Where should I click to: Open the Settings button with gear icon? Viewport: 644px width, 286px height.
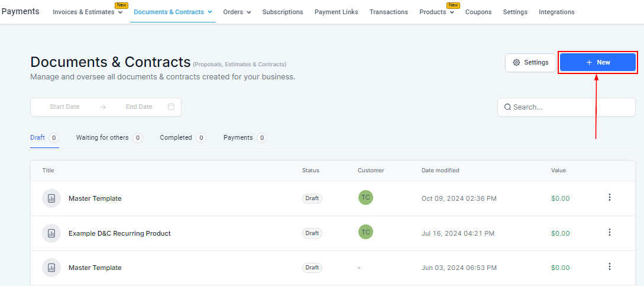[x=530, y=62]
